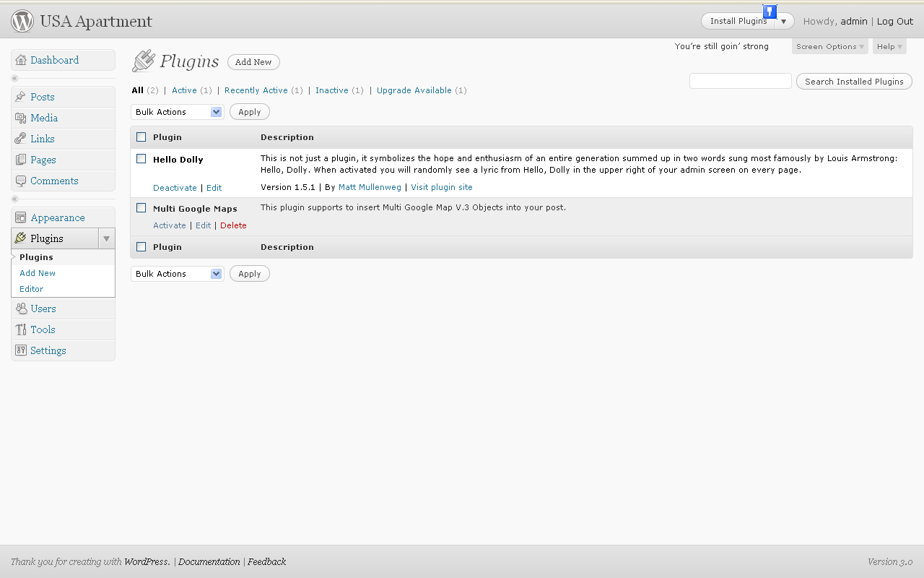The image size is (924, 578).
Task: Click the Search Installed Plugins button
Action: click(854, 82)
